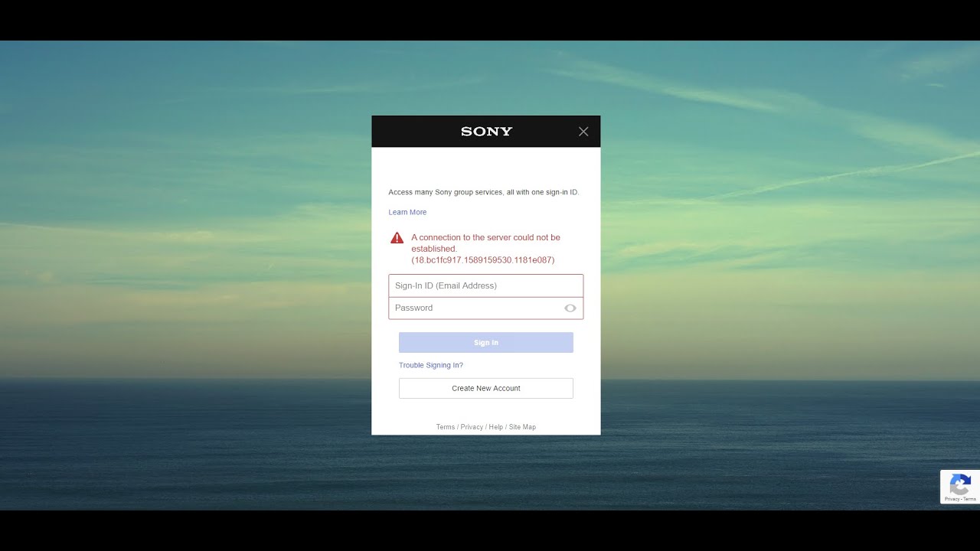Click the Sign In button

pos(486,342)
